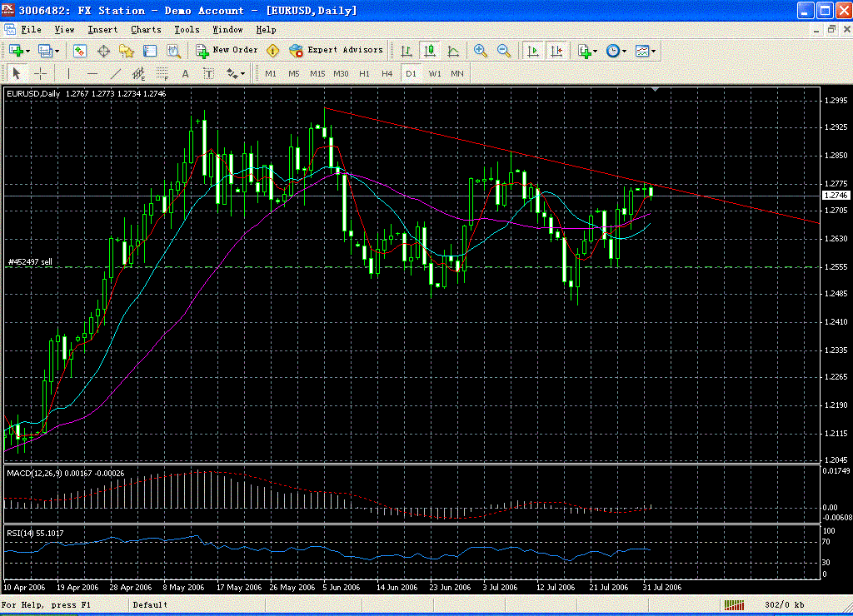Select the Crosshair tool

39,73
